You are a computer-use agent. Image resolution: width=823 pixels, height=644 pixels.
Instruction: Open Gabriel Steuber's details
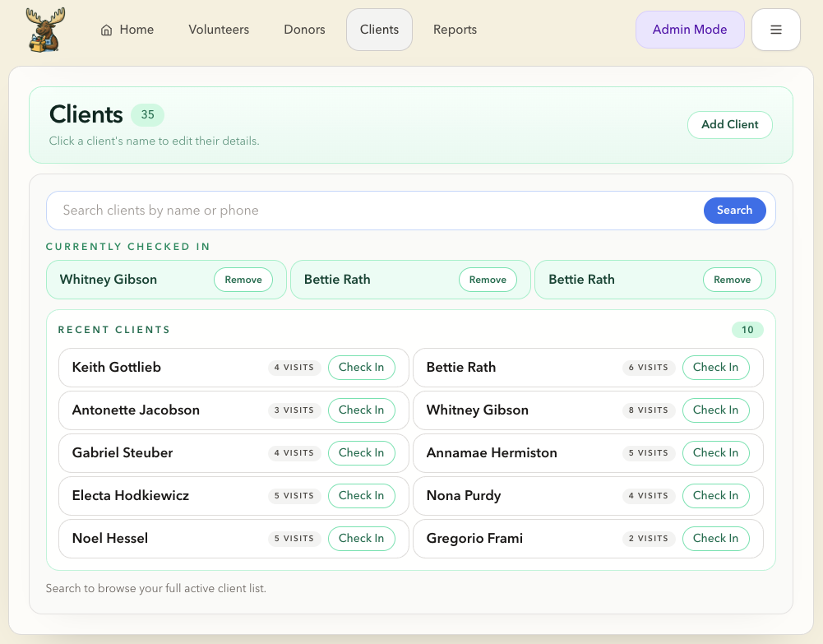pyautogui.click(x=123, y=453)
